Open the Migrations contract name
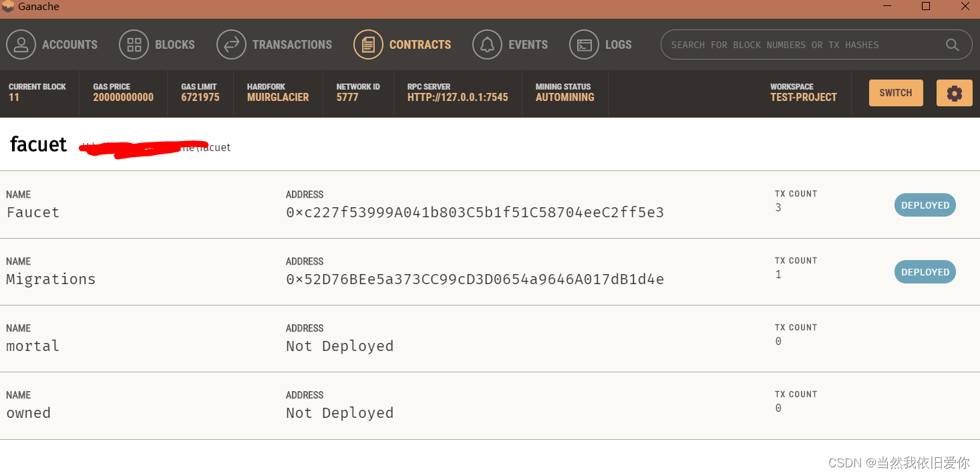The width and height of the screenshot is (980, 476). [51, 279]
